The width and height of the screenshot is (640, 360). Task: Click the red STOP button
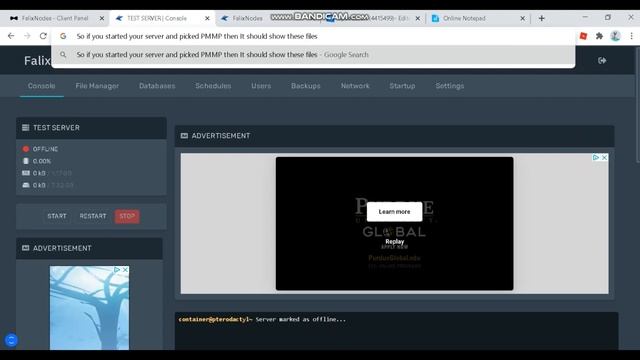point(127,216)
